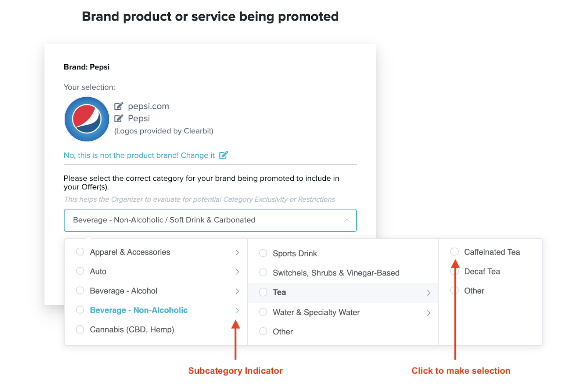Click the Pepsi logo image
Screen dimensions: 588x389
pos(87,119)
